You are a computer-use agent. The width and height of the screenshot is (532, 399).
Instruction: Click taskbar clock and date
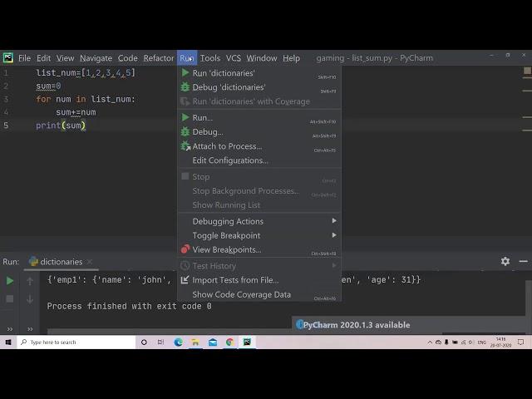[500, 342]
